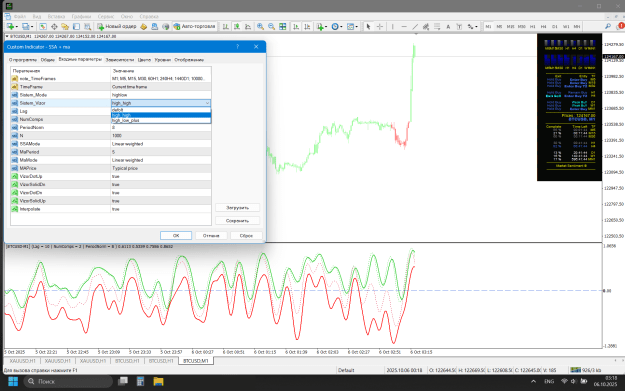This screenshot has width=625, height=391.
Task: Open the Strategy Tester icon
Action: point(87,26)
